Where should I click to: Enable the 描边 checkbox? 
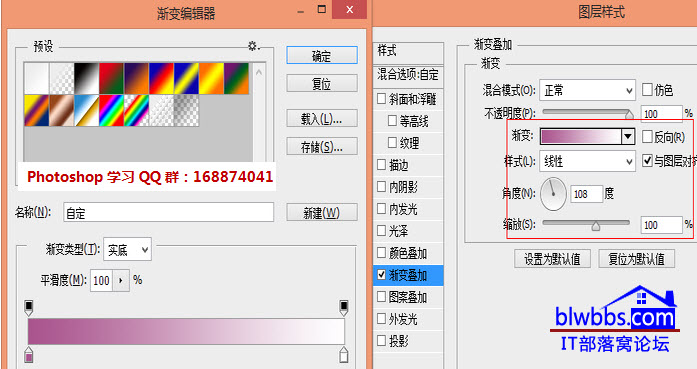pos(381,164)
